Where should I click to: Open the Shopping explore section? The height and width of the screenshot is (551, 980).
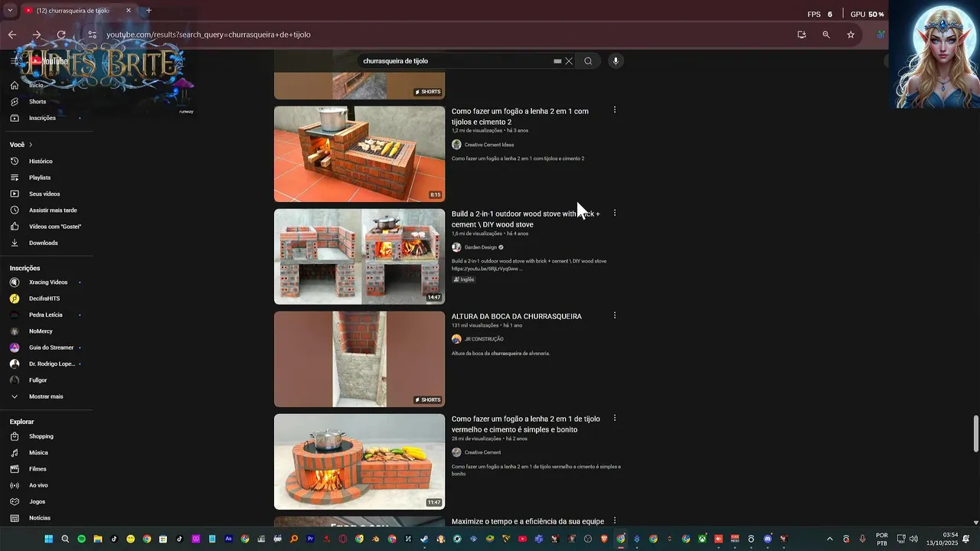41,436
